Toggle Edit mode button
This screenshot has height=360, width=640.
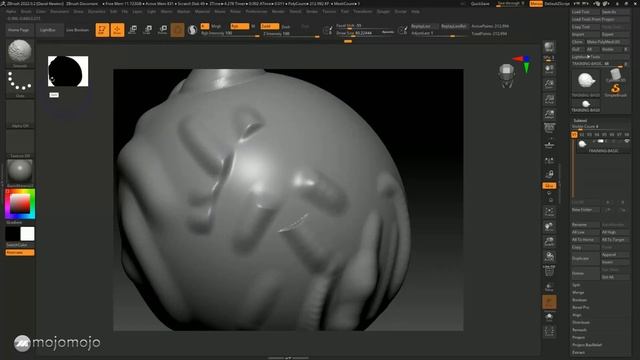tap(102, 30)
